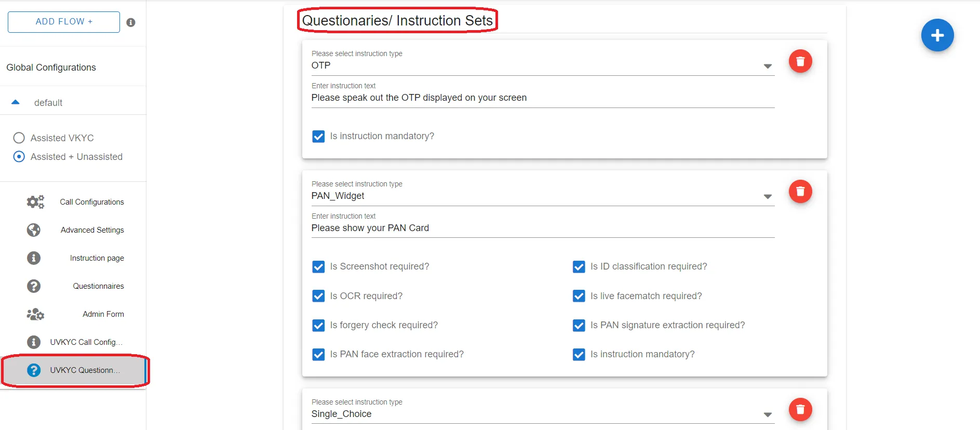Toggle 'Is forgery check required?' checkbox

(x=318, y=325)
